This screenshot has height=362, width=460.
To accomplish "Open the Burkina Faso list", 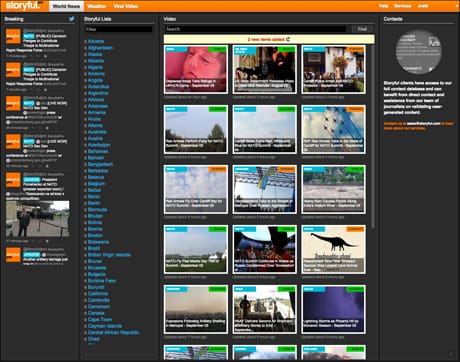I will (102, 281).
